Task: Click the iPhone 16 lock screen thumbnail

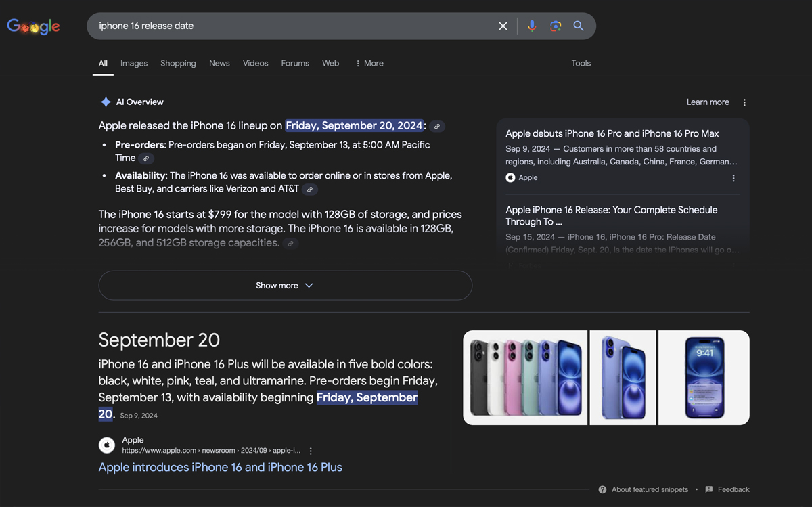Action: [703, 377]
